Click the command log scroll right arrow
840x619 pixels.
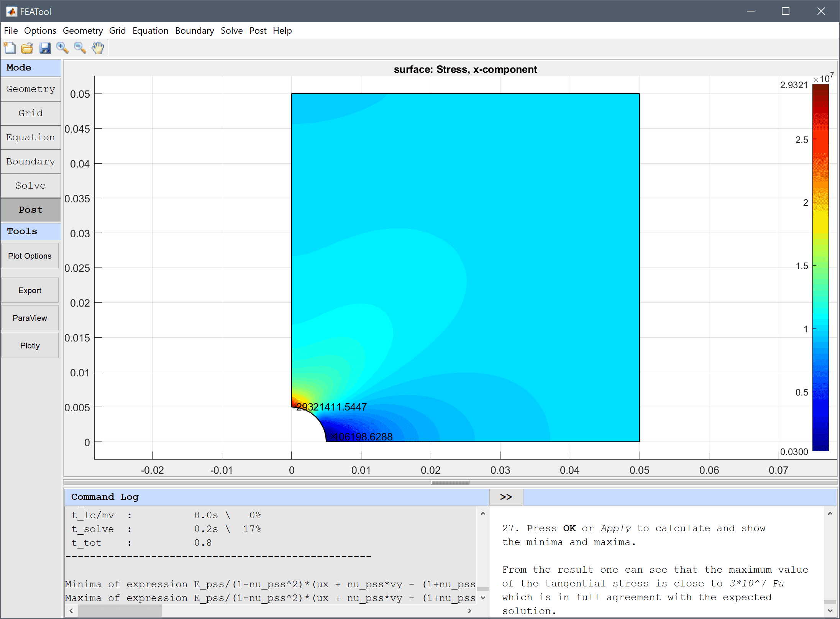(470, 611)
